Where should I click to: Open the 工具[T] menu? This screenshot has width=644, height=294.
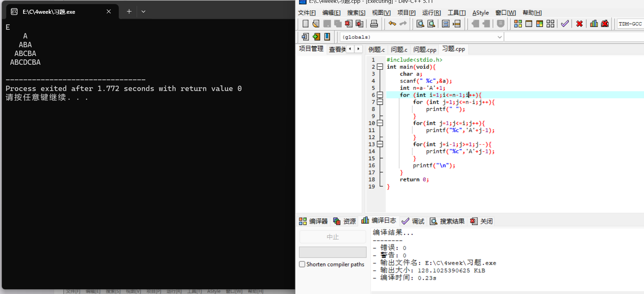coord(457,13)
